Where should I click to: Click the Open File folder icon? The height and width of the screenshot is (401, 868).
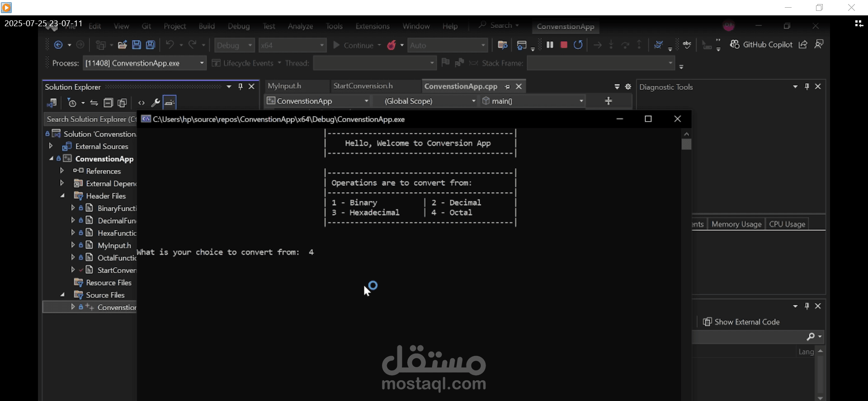click(122, 45)
